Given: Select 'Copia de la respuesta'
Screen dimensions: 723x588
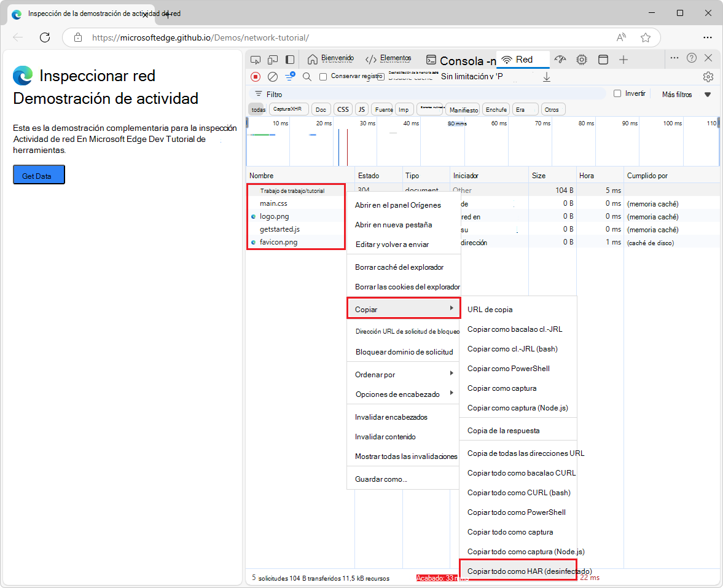Looking at the screenshot, I should click(518, 431).
